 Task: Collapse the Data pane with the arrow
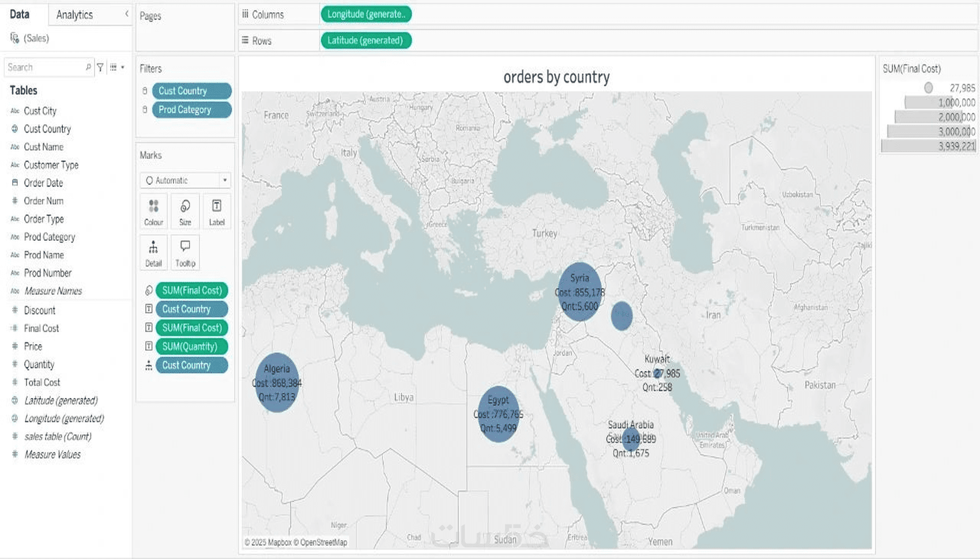(x=127, y=14)
